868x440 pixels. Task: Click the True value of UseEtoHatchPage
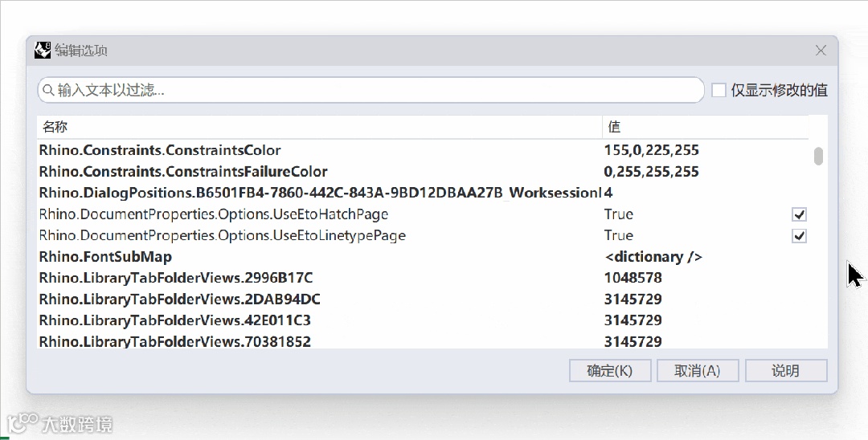click(619, 214)
